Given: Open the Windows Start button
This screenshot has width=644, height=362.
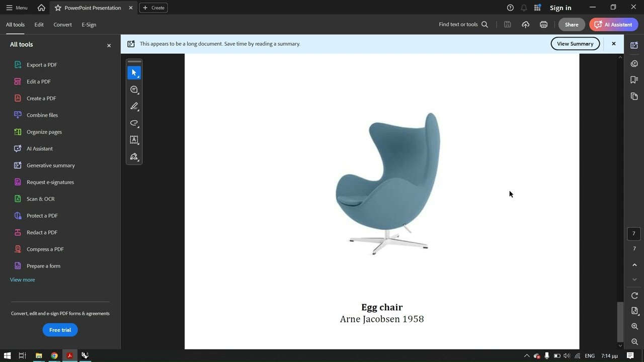Looking at the screenshot, I should coord(7,355).
